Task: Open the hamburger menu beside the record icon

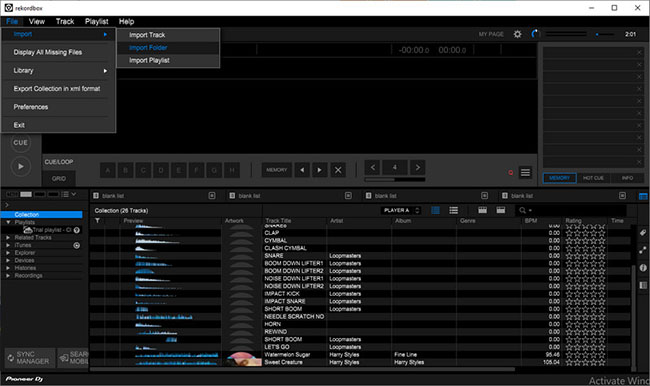Action: coord(525,172)
